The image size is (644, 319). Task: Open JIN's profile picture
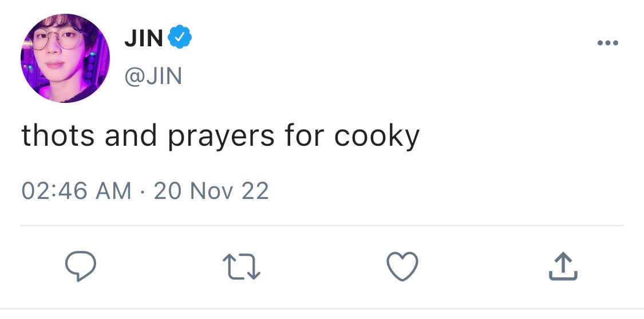coord(65,58)
